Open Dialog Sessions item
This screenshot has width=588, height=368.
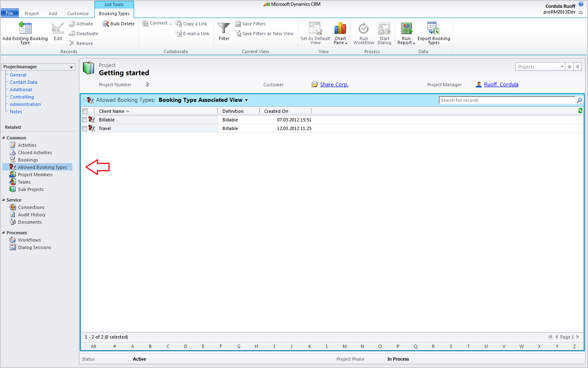(34, 247)
